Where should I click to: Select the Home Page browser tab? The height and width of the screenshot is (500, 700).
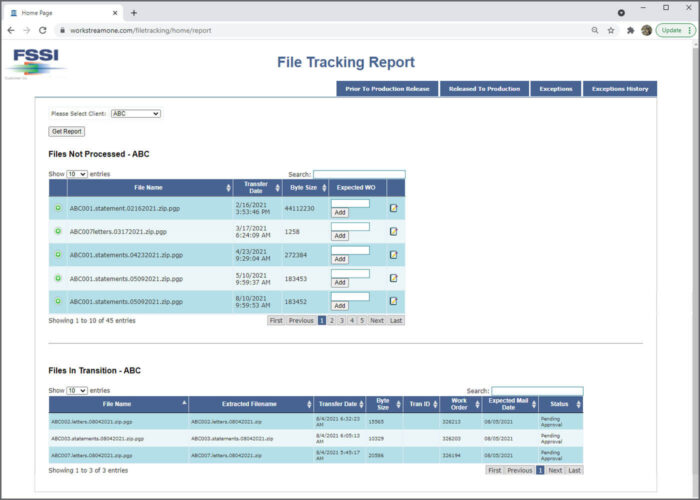(62, 13)
